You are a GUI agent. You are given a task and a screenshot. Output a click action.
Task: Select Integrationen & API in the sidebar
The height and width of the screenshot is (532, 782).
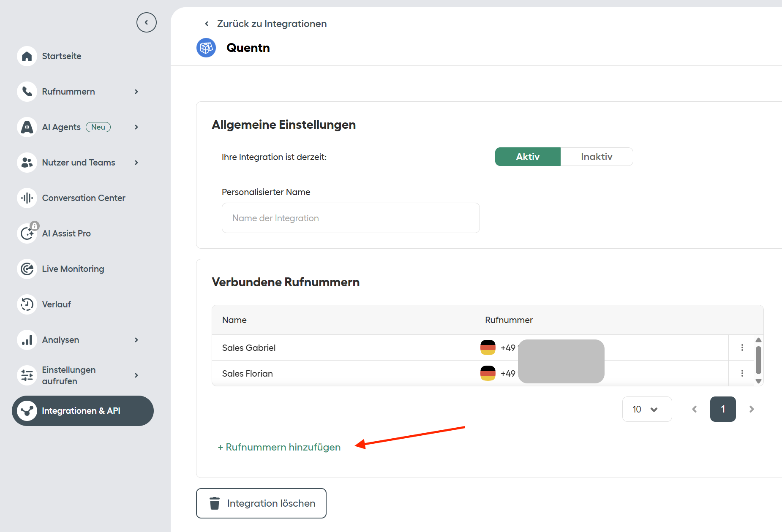83,411
